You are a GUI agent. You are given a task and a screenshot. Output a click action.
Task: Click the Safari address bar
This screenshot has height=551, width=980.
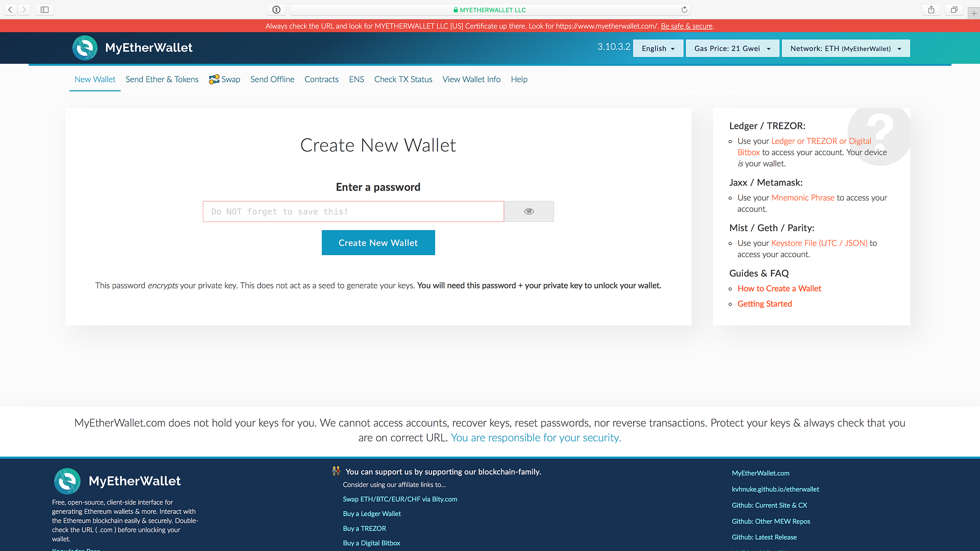(490, 10)
